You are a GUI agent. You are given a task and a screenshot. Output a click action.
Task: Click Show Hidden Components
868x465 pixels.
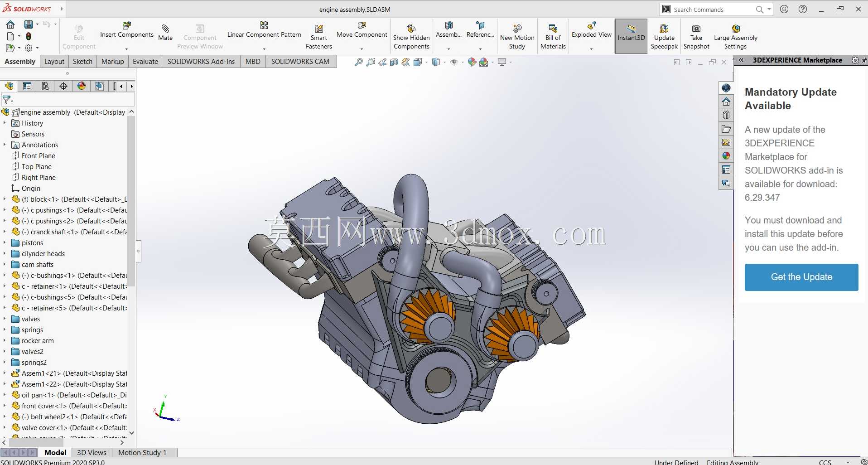pyautogui.click(x=411, y=36)
